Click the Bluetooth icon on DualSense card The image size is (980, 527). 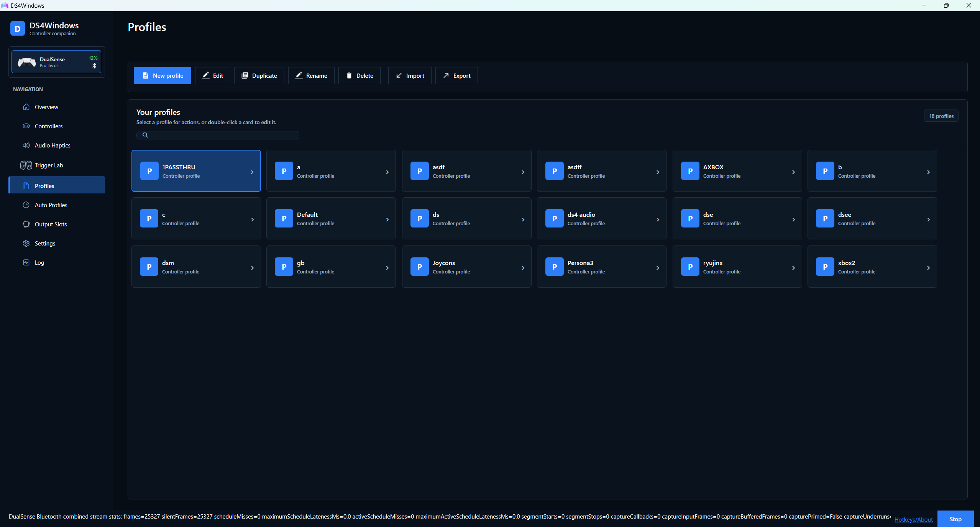coord(94,66)
